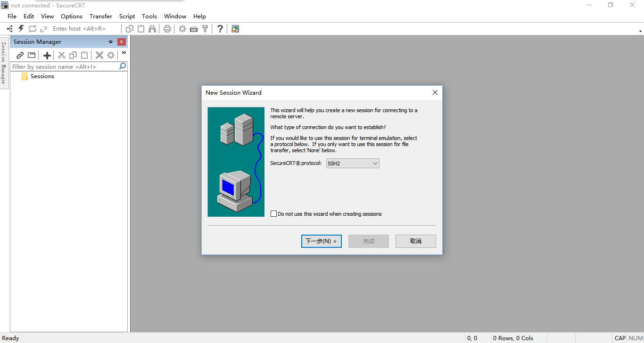The width and height of the screenshot is (644, 343).
Task: Open the Help menu
Action: pos(199,16)
